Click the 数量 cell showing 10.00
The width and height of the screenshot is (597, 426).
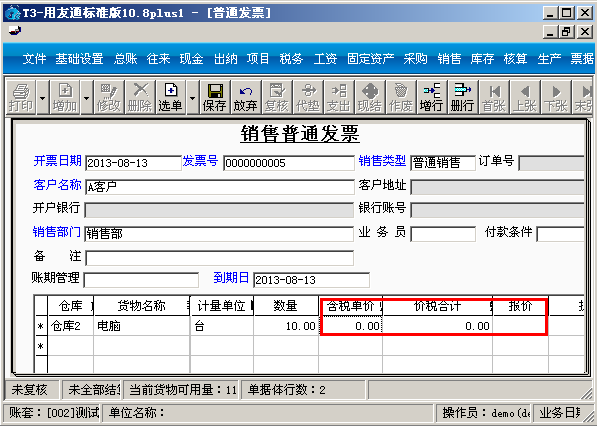click(x=286, y=326)
